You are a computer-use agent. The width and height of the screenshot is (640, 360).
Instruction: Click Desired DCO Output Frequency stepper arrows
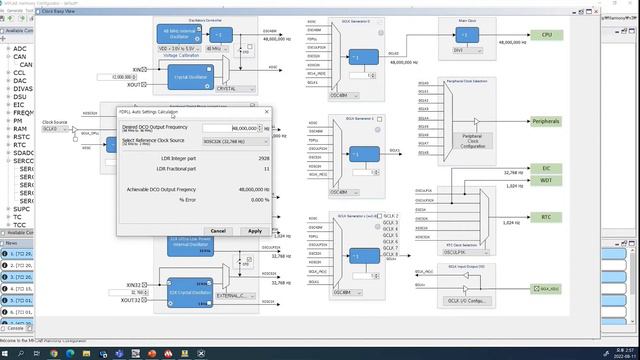point(260,128)
